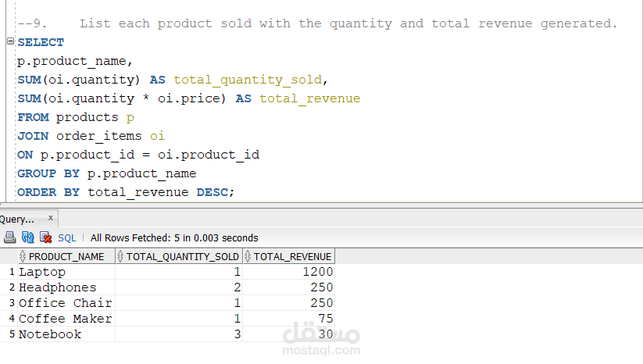Click the SQL link in results toolbar
The height and width of the screenshot is (364, 643).
coord(67,237)
